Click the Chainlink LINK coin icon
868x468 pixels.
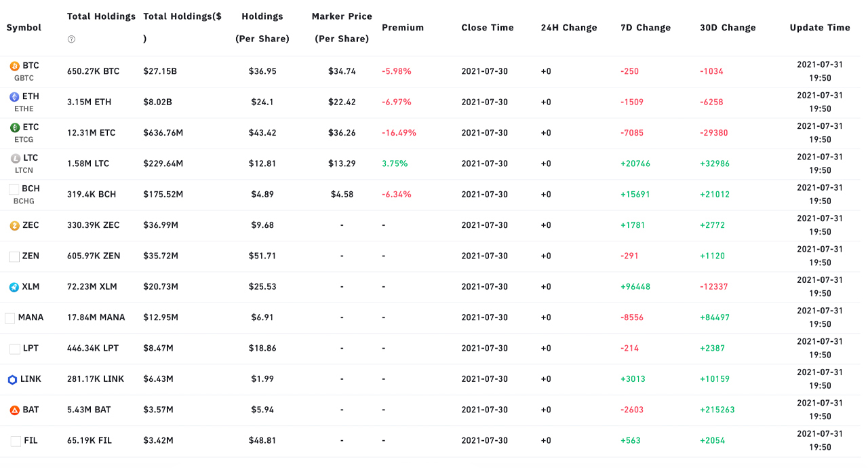pyautogui.click(x=12, y=380)
